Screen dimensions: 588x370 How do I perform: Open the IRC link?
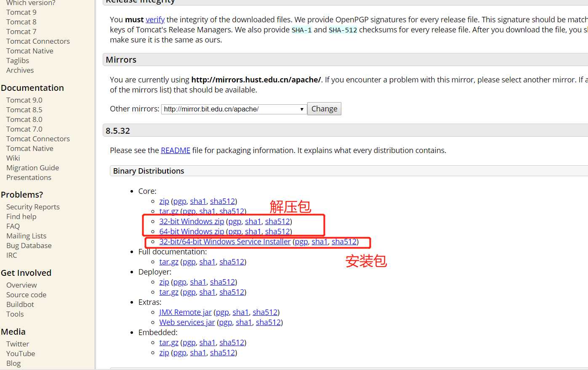[x=11, y=255]
